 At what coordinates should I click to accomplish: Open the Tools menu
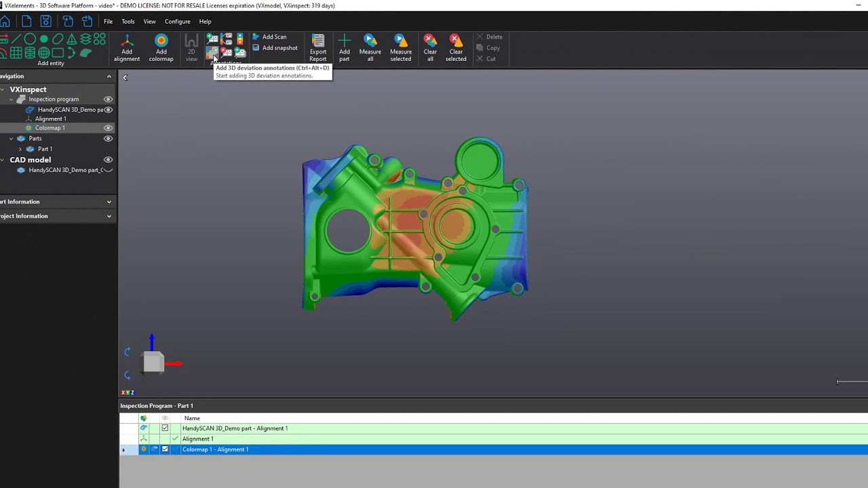point(127,21)
